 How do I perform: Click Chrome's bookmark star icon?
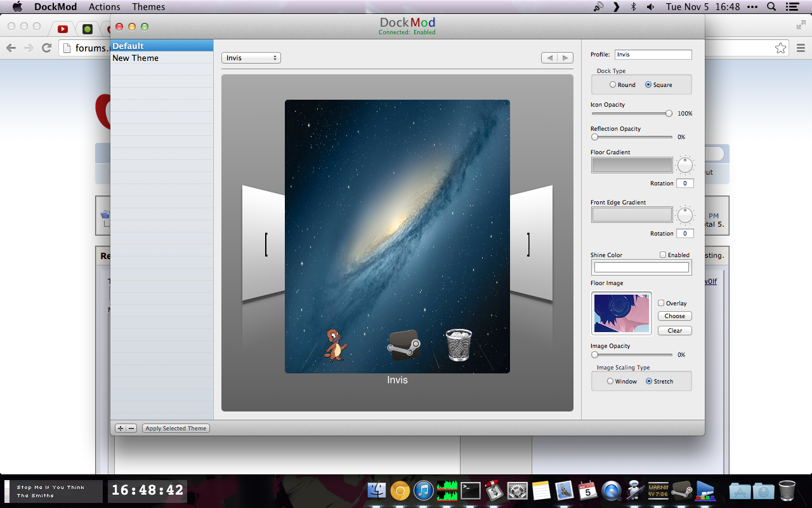(x=780, y=48)
